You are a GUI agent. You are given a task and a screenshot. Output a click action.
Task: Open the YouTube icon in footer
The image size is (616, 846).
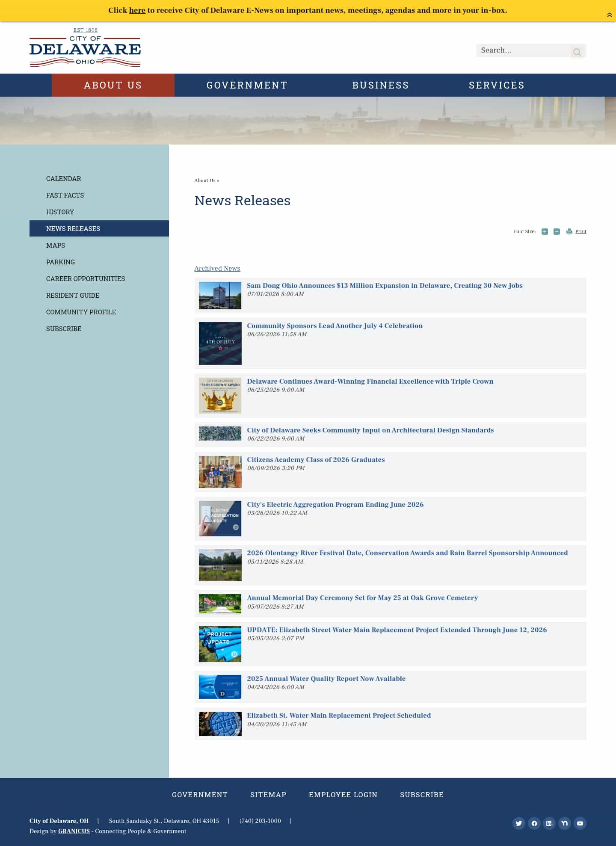pyautogui.click(x=580, y=823)
